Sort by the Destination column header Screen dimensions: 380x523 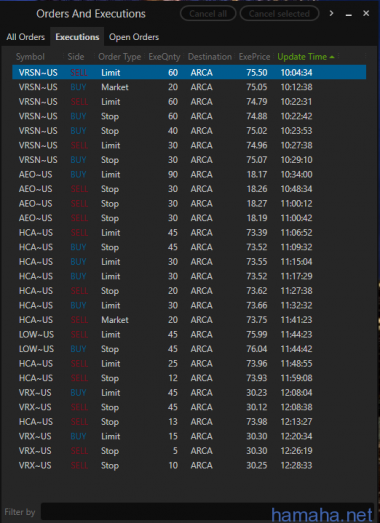pyautogui.click(x=210, y=57)
